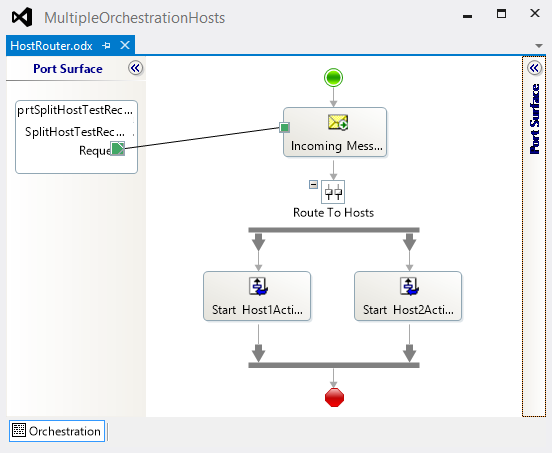Select the Orchestration bottom tab

[57, 431]
